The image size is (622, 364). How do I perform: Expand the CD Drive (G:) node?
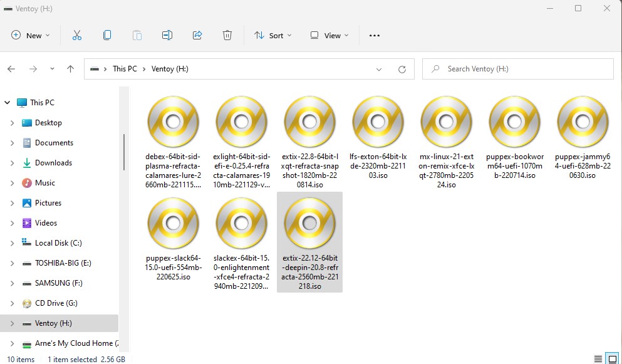13,303
